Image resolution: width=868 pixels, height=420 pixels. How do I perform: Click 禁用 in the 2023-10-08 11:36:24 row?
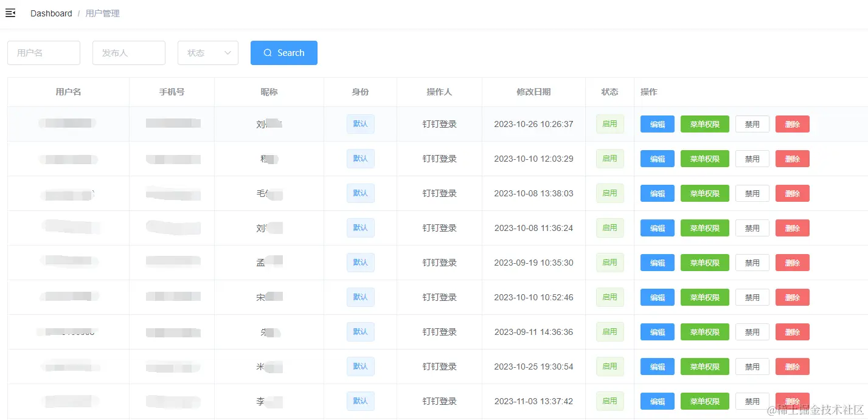tap(752, 228)
